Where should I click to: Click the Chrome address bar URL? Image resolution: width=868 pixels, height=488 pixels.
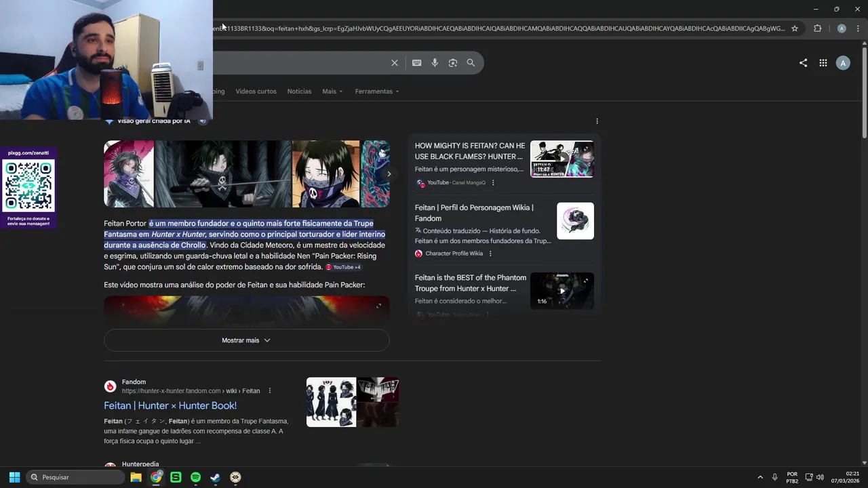pos(498,28)
